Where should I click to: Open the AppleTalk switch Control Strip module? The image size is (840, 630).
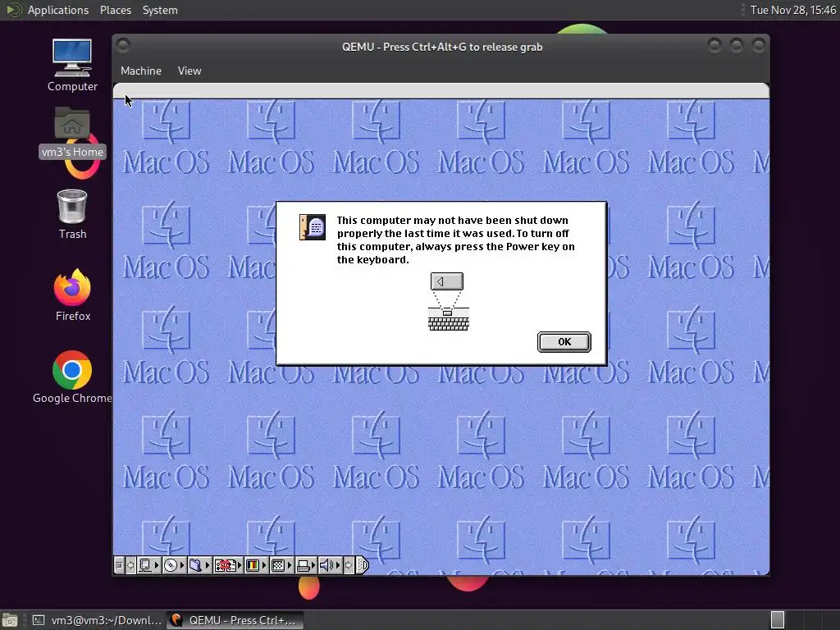[144, 565]
